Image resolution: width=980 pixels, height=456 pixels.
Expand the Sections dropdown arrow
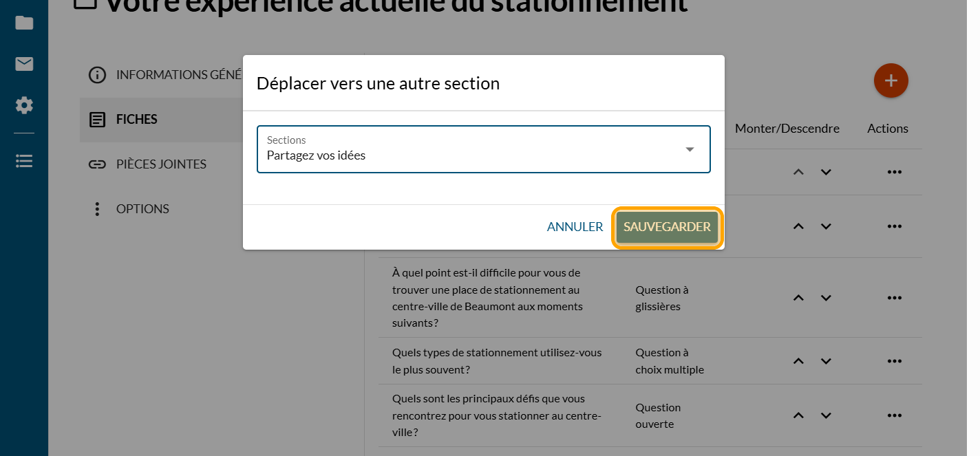pyautogui.click(x=690, y=149)
